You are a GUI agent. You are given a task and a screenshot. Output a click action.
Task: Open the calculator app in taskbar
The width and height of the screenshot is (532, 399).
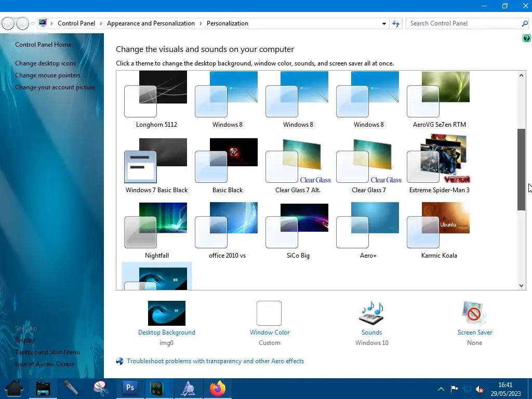[x=157, y=388]
